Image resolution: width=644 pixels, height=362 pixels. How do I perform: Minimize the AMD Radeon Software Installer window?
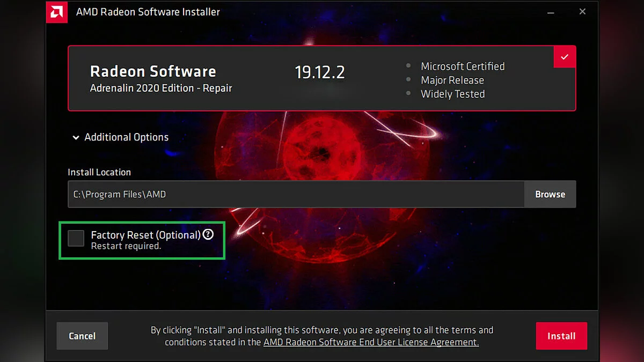(x=551, y=12)
